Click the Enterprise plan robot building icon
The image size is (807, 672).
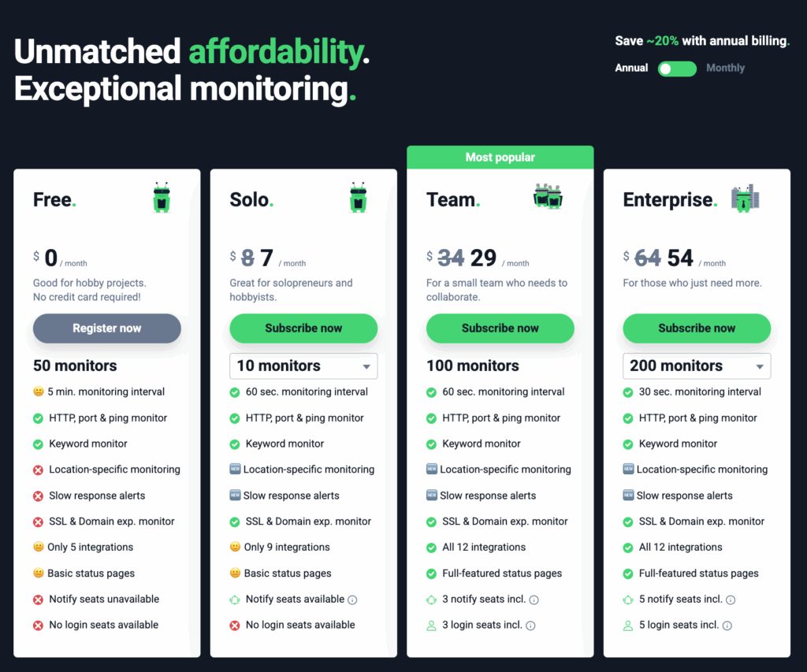pyautogui.click(x=746, y=198)
